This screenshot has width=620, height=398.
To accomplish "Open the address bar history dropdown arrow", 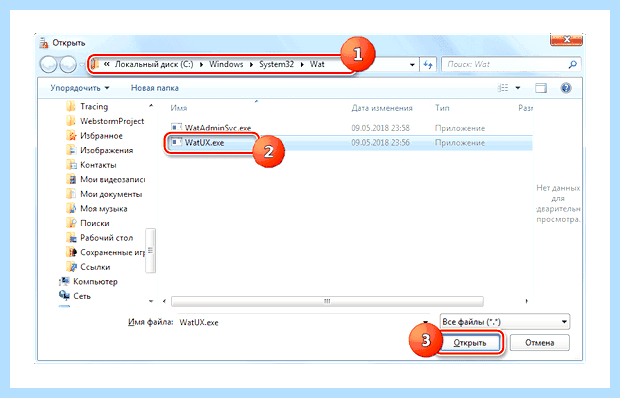I will tap(412, 64).
